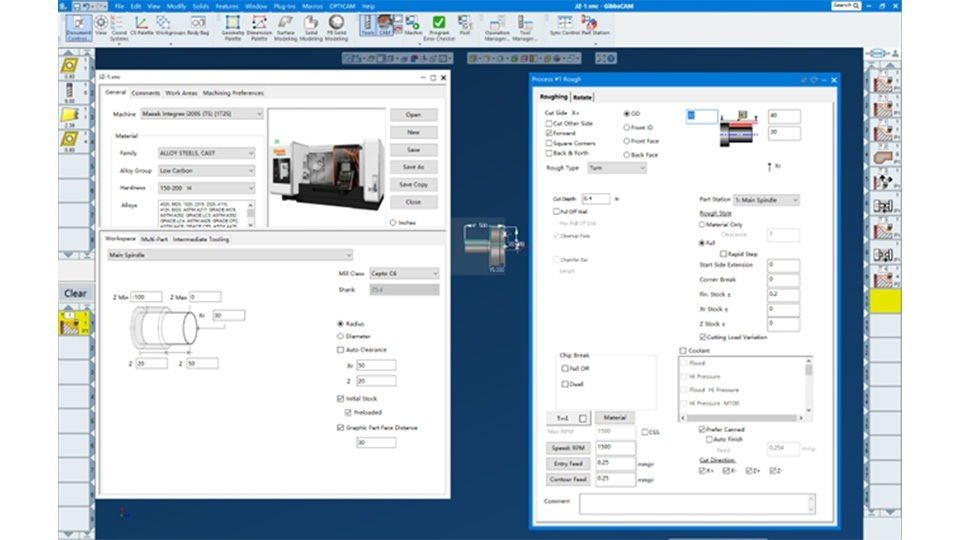Screen dimensions: 960x540
Task: Open the Dimension Palette
Action: (259, 28)
